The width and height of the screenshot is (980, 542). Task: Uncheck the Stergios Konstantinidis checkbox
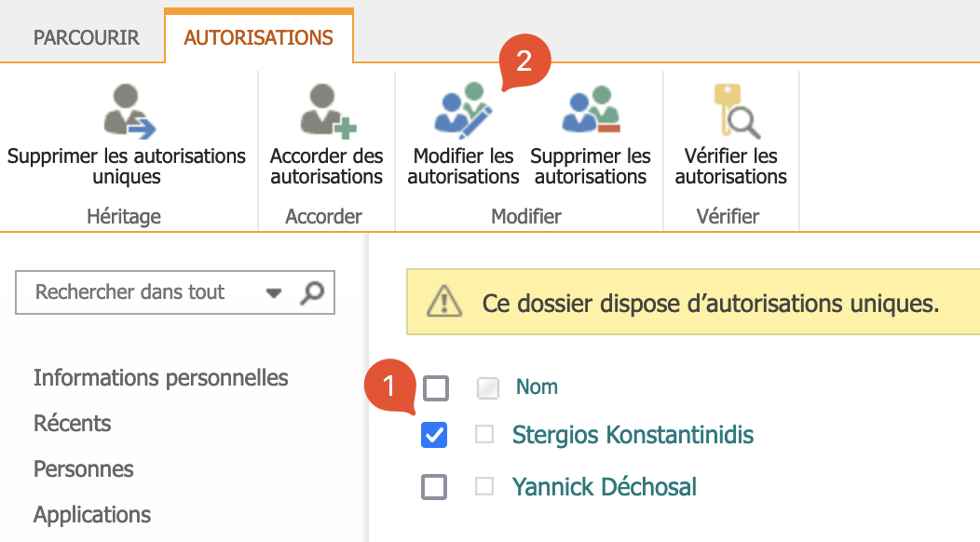click(434, 435)
